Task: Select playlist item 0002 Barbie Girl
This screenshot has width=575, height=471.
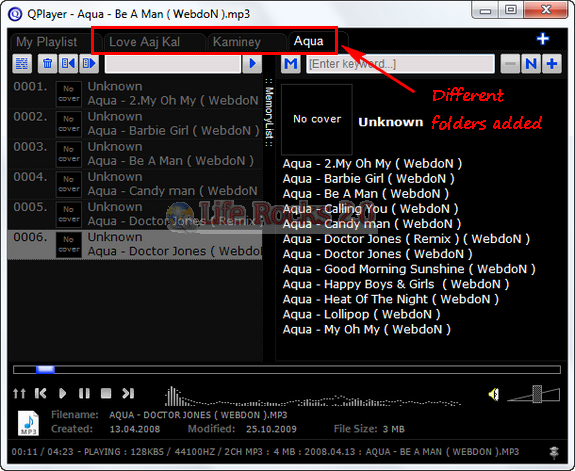Action: tap(135, 124)
